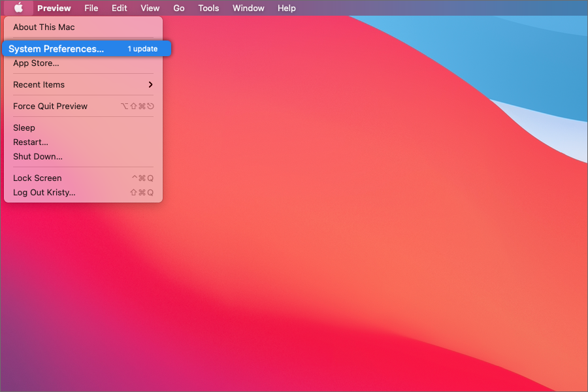
Task: Open the Tools menu
Action: coord(208,8)
